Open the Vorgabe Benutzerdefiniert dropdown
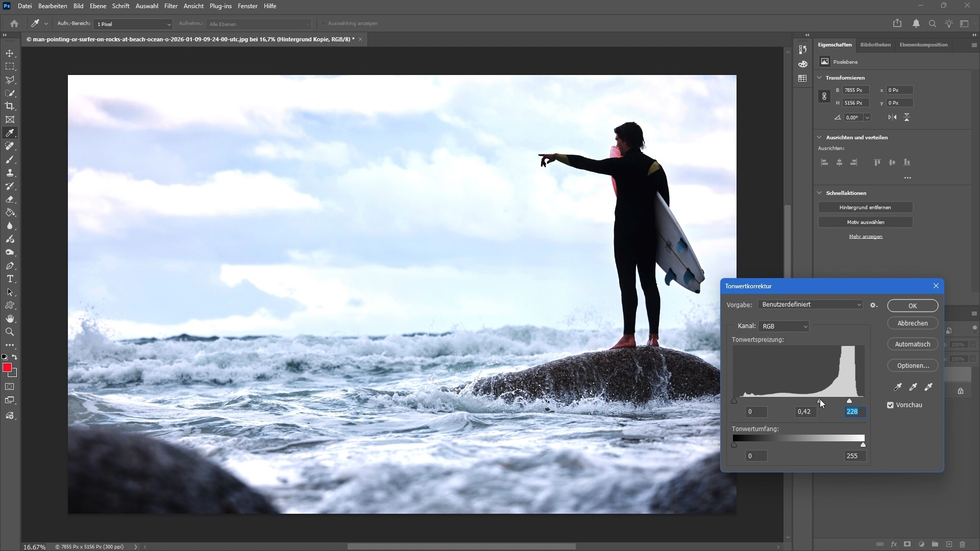The height and width of the screenshot is (551, 980). [x=811, y=305]
